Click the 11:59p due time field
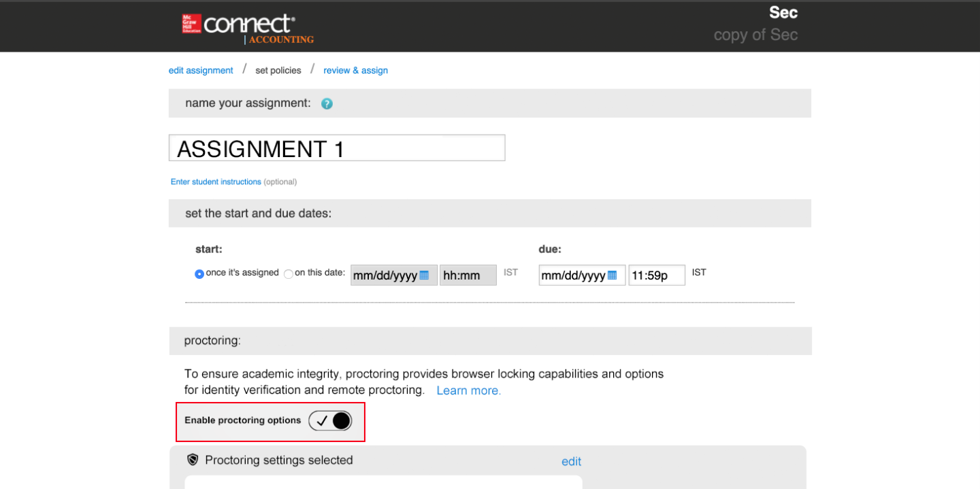The width and height of the screenshot is (980, 489). point(656,275)
